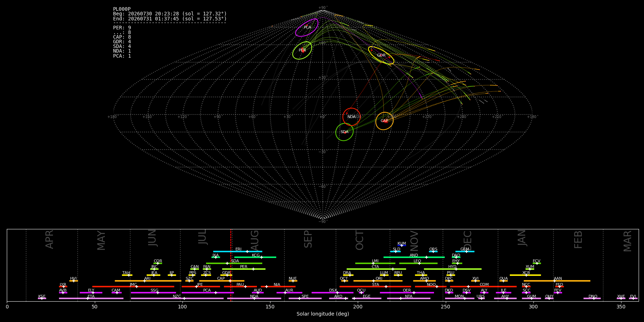Click the NTA shower bar label
Screen dimensions: 644x322
pos(409,297)
